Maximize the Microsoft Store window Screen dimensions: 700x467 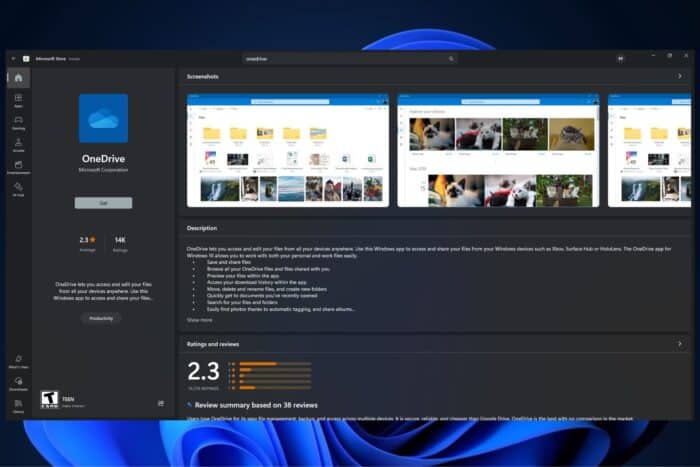[x=670, y=56]
